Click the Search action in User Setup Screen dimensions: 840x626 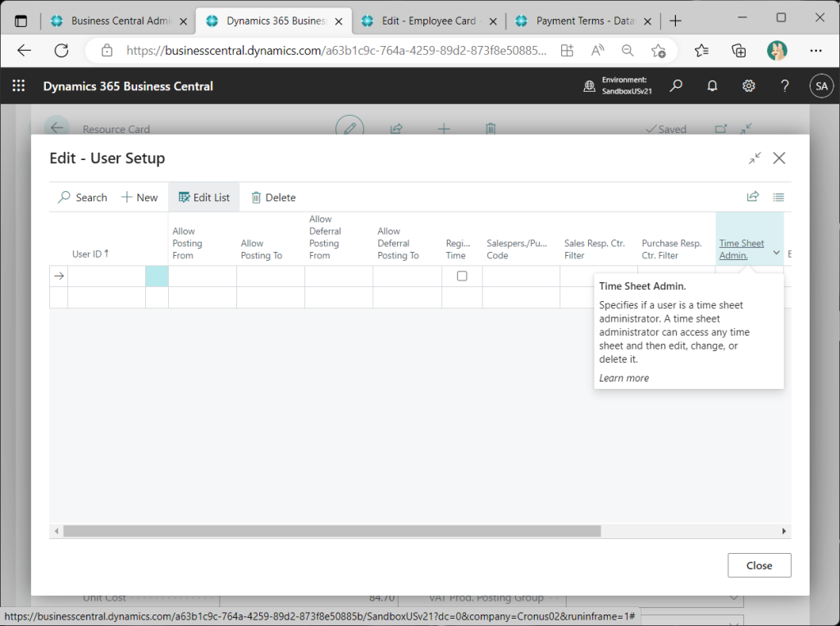pyautogui.click(x=83, y=197)
